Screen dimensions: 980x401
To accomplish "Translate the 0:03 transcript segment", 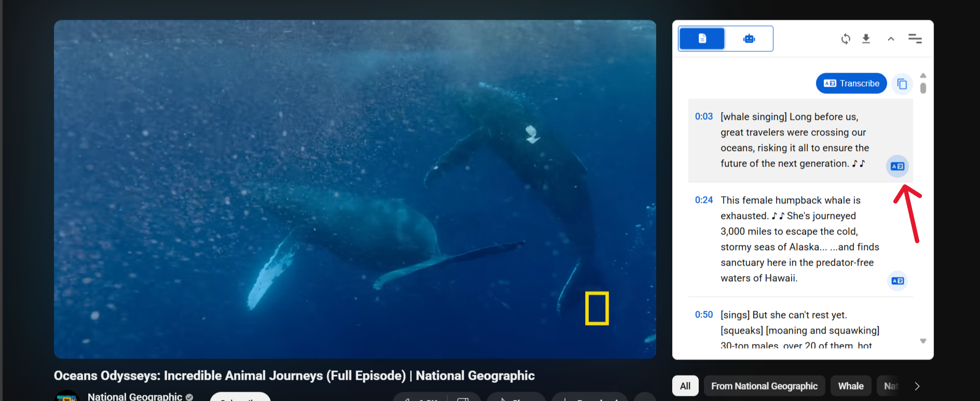I will click(x=897, y=167).
